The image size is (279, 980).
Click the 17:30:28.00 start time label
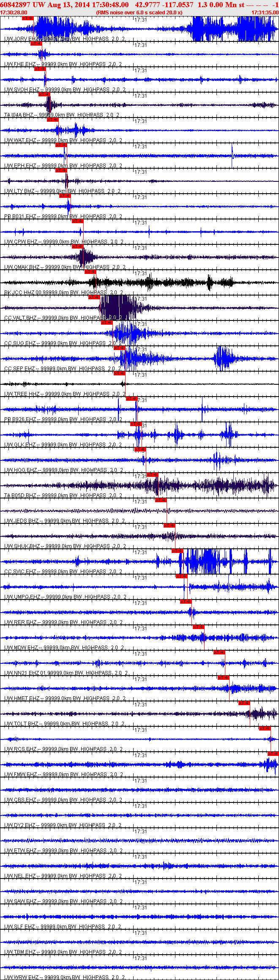click(x=14, y=13)
